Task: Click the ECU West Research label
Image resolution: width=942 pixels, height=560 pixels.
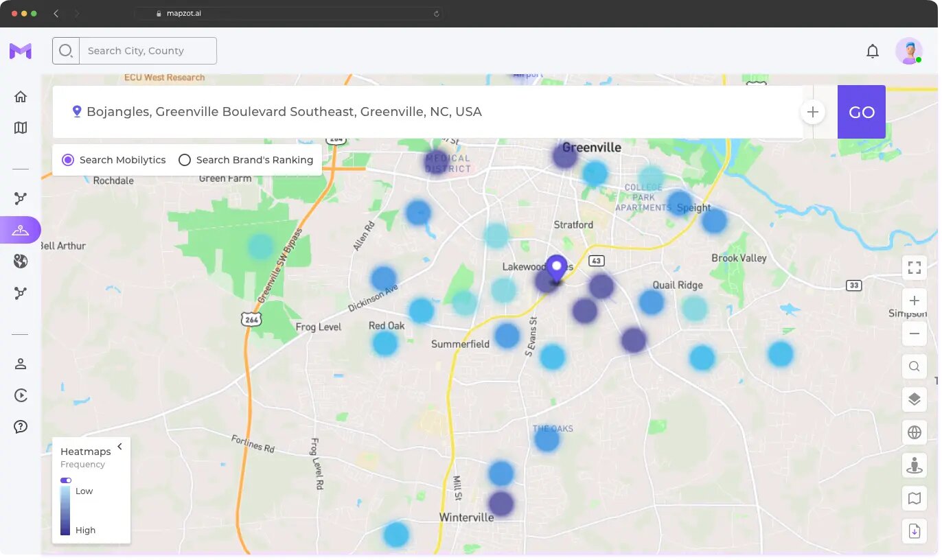Action: [165, 78]
